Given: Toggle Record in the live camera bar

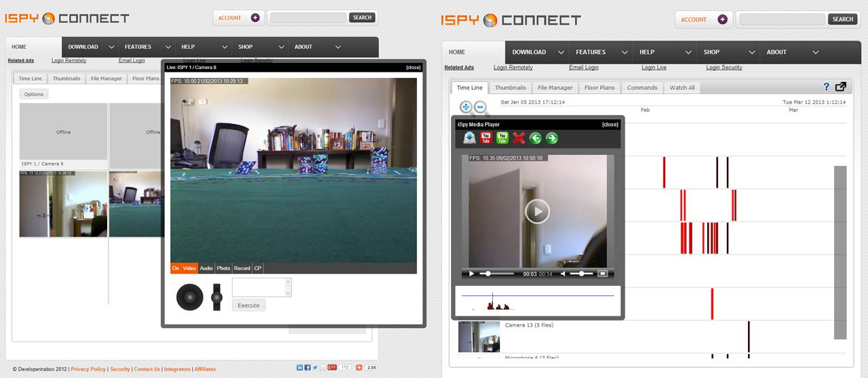Looking at the screenshot, I should [x=242, y=268].
